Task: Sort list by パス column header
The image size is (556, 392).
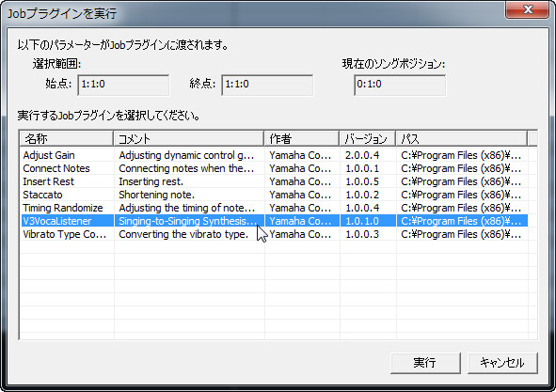Action: tap(462, 138)
